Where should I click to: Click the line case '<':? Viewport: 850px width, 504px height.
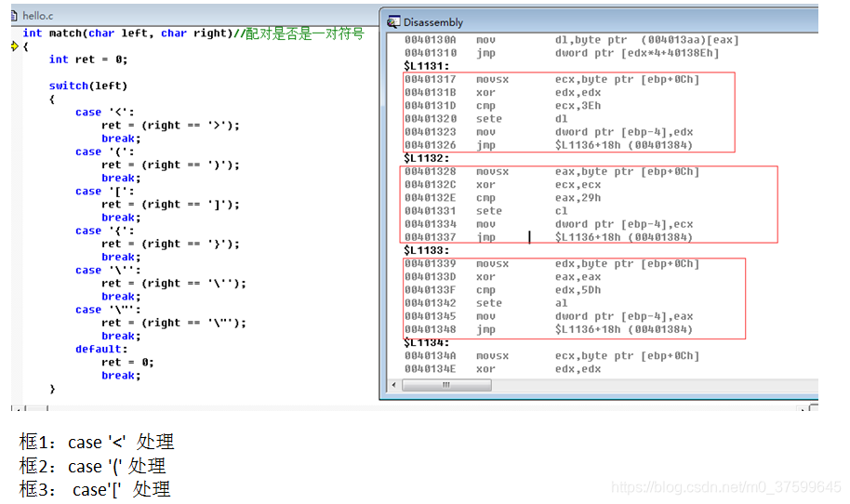point(105,113)
